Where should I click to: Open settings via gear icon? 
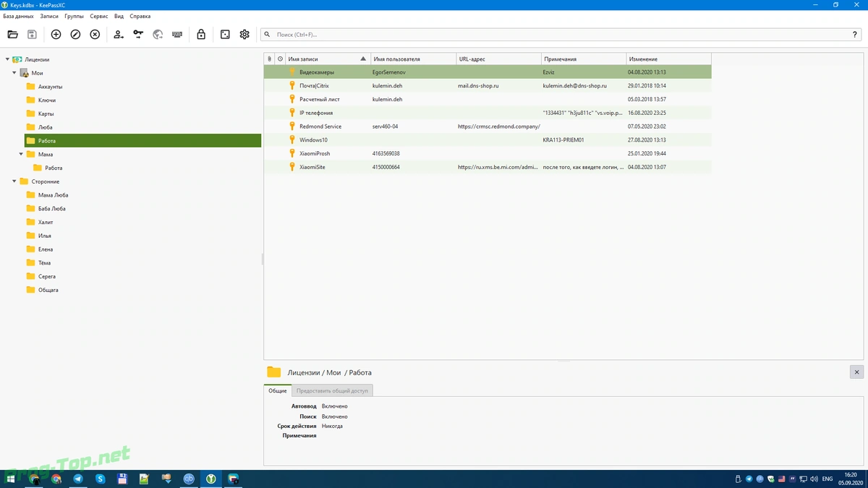[x=244, y=35]
